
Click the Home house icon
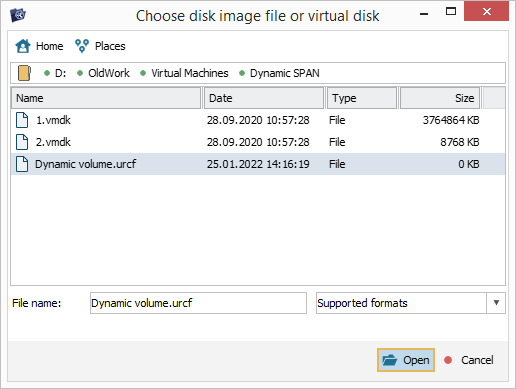[23, 46]
